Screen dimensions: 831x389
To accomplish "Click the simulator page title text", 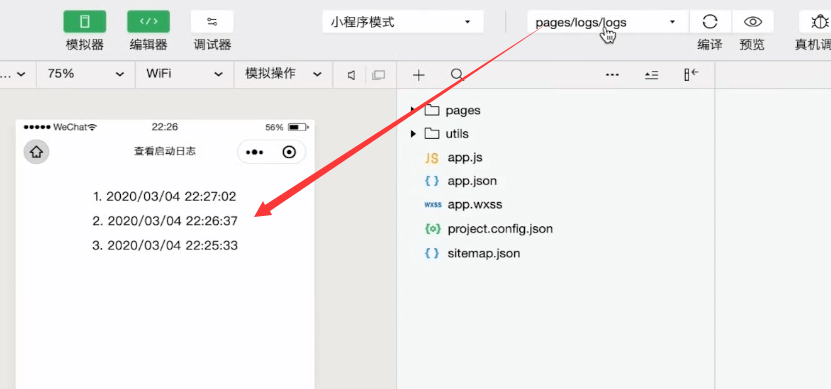I will point(165,152).
